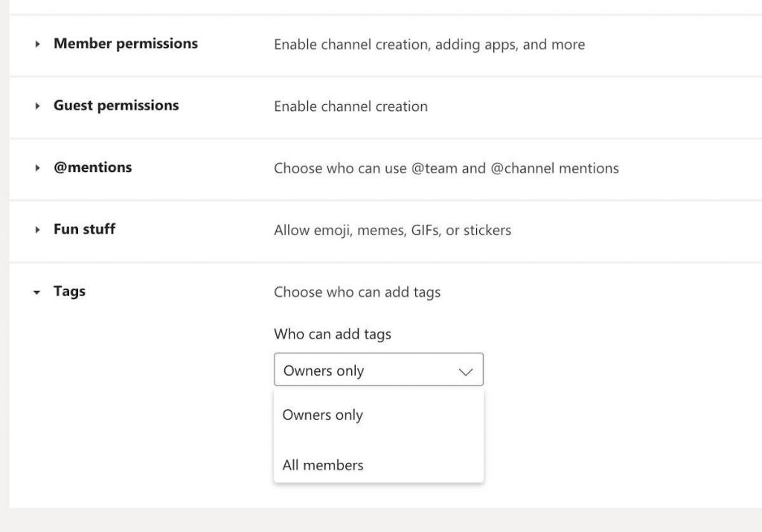
Task: Click the disclosure triangle next to Tags
Action: point(36,292)
